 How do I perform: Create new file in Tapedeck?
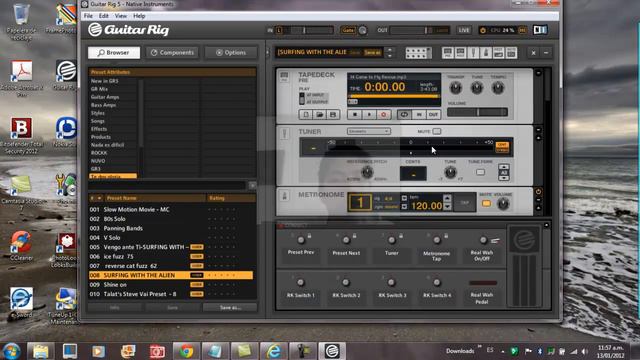(306, 115)
